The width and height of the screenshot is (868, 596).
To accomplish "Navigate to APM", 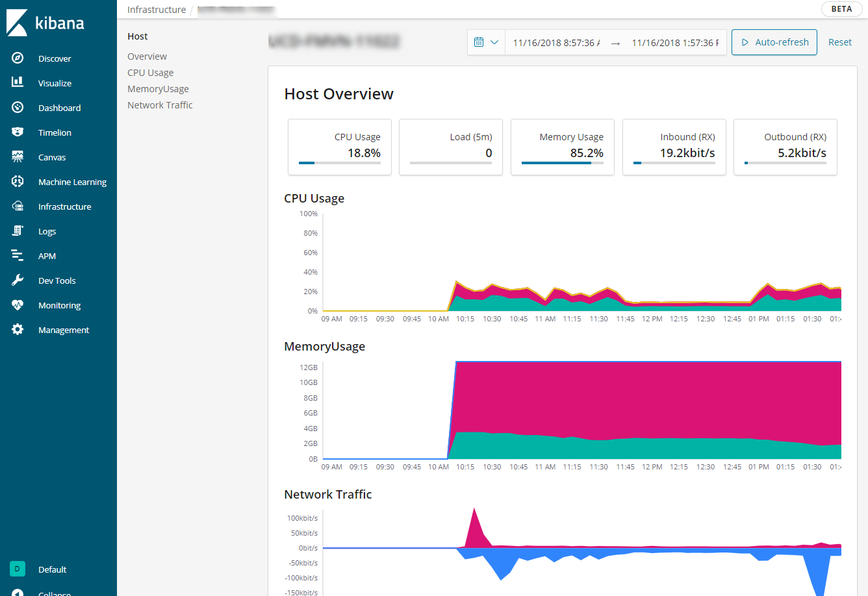I will [x=47, y=255].
